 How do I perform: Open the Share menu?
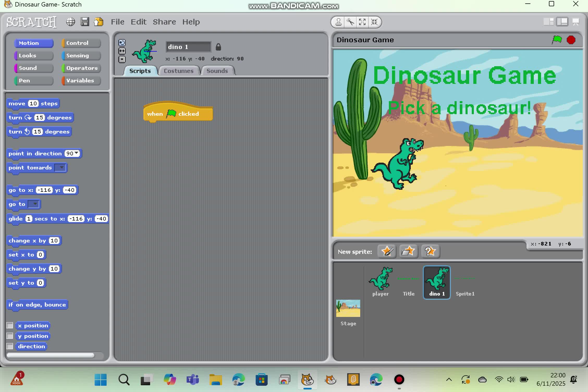[164, 22]
